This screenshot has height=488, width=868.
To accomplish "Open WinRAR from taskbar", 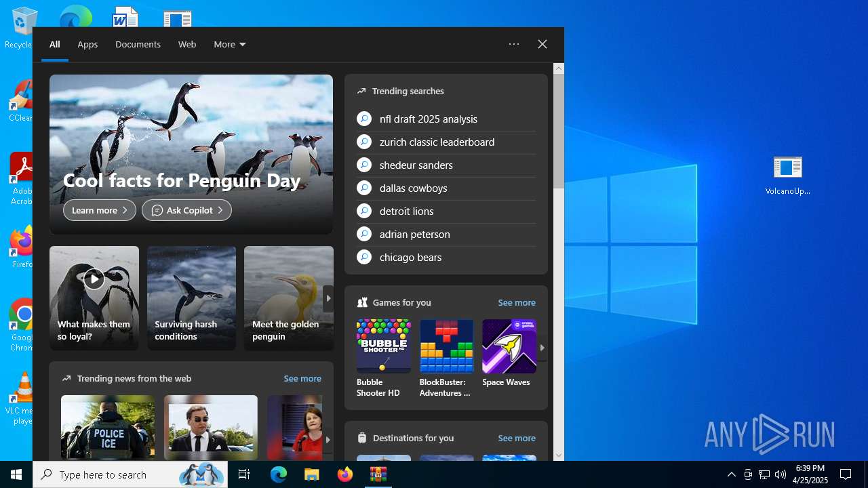I will coord(378,474).
